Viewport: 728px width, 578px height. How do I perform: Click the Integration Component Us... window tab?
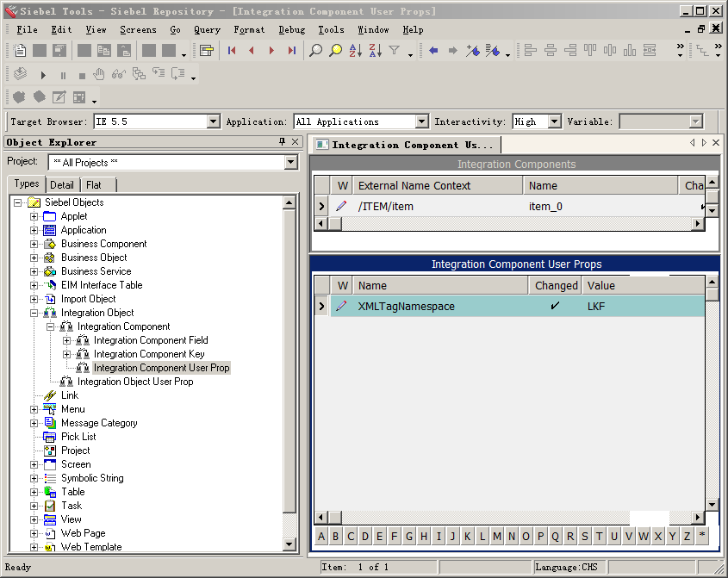[405, 145]
